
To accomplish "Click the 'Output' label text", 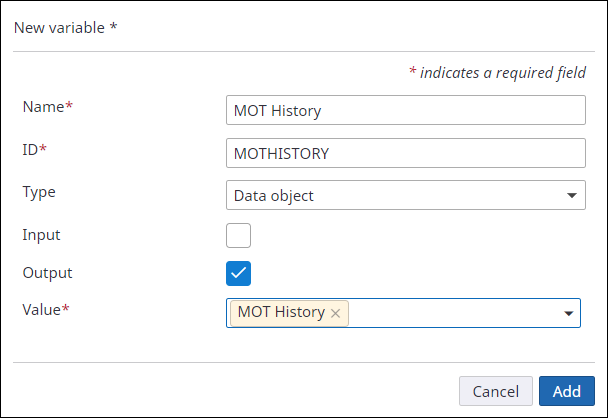I will pos(47,272).
